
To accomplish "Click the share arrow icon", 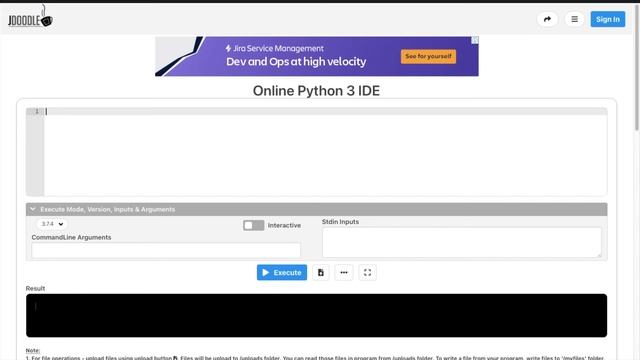I will tap(547, 19).
